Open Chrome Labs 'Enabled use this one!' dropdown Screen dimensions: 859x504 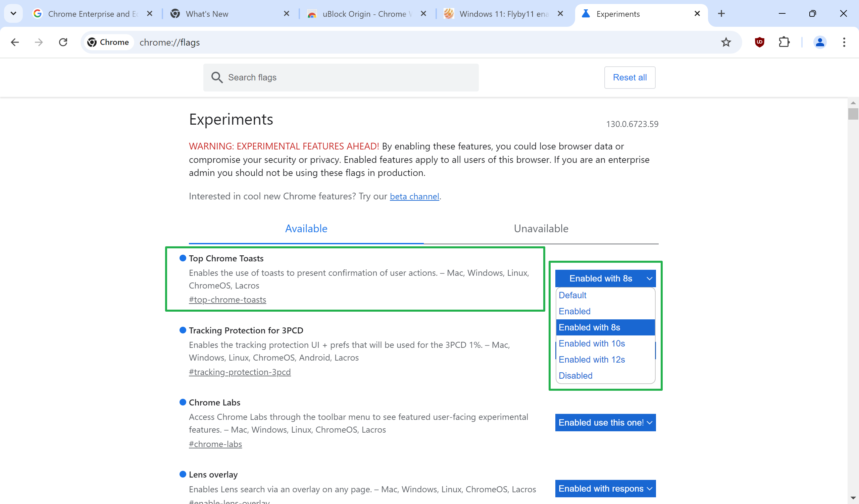tap(605, 422)
